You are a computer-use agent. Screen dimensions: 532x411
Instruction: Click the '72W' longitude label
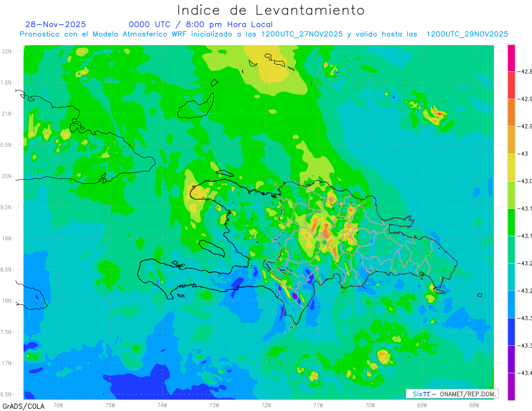pos(266,405)
